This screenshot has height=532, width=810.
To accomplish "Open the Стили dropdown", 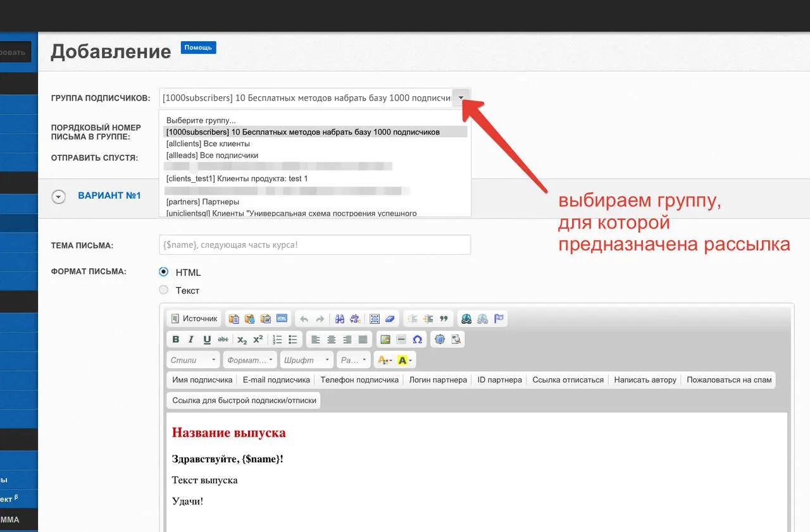I will 194,360.
